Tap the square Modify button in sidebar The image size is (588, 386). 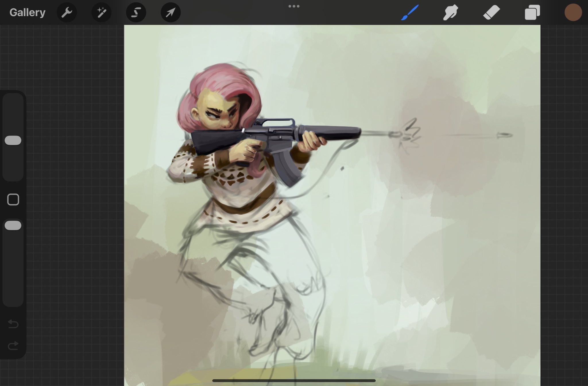[x=13, y=199]
